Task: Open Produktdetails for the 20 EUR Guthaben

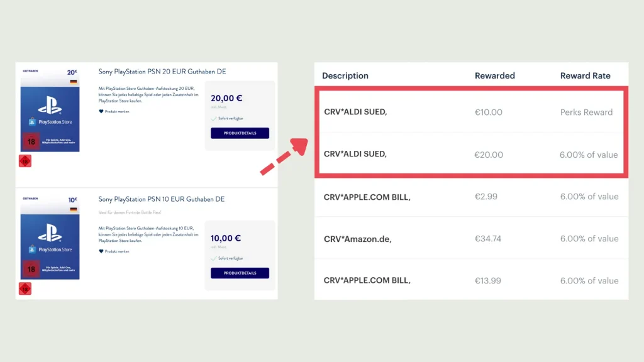Action: pyautogui.click(x=240, y=133)
